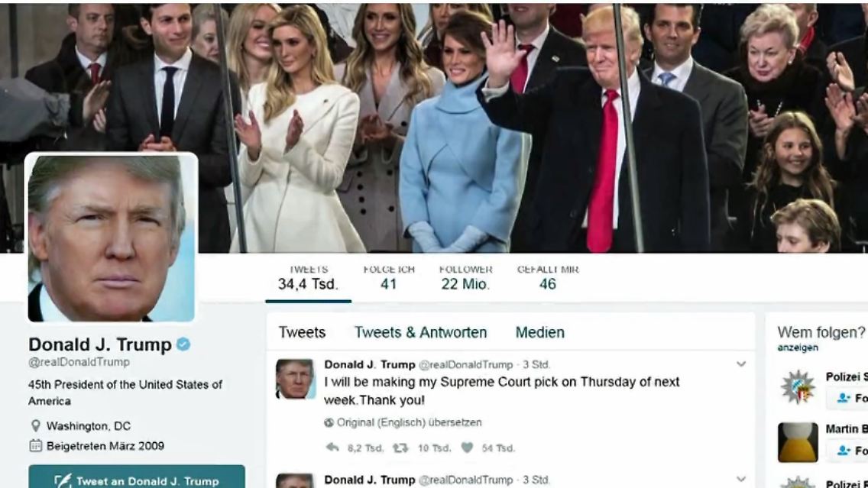Click the reply arrow icon under first tweet
The height and width of the screenshot is (488, 868).
tap(332, 448)
